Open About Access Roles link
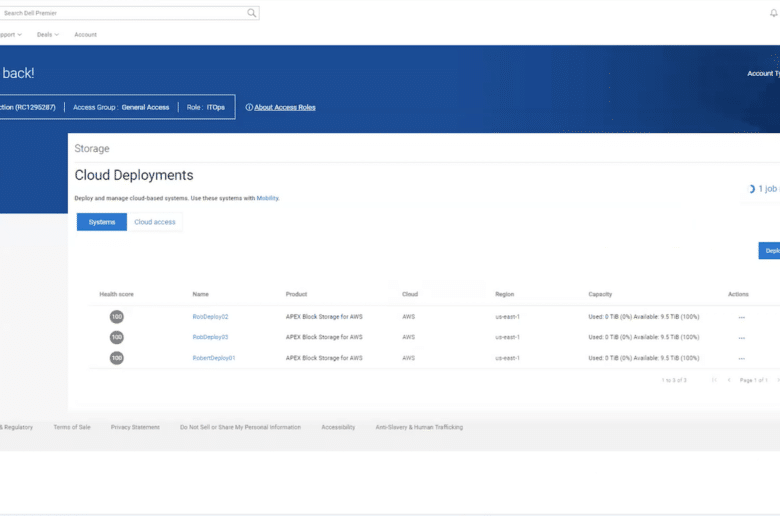Viewport: 780px width, 516px height. [x=285, y=107]
